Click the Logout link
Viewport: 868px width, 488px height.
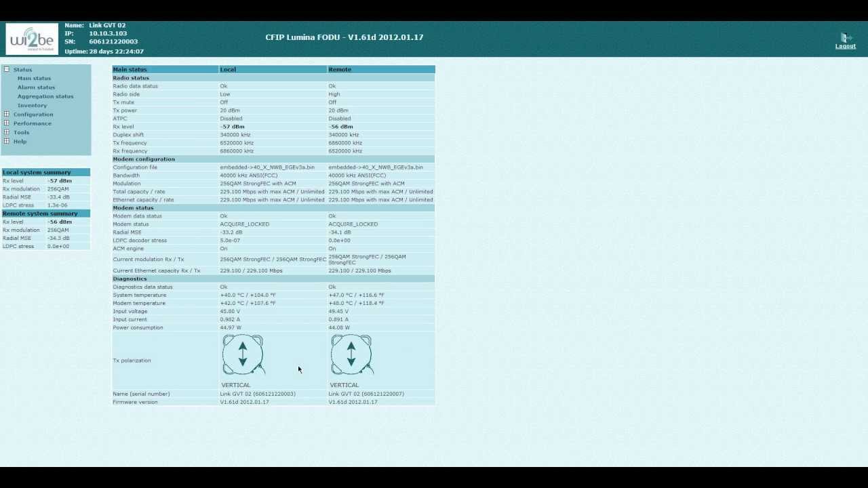(x=845, y=46)
